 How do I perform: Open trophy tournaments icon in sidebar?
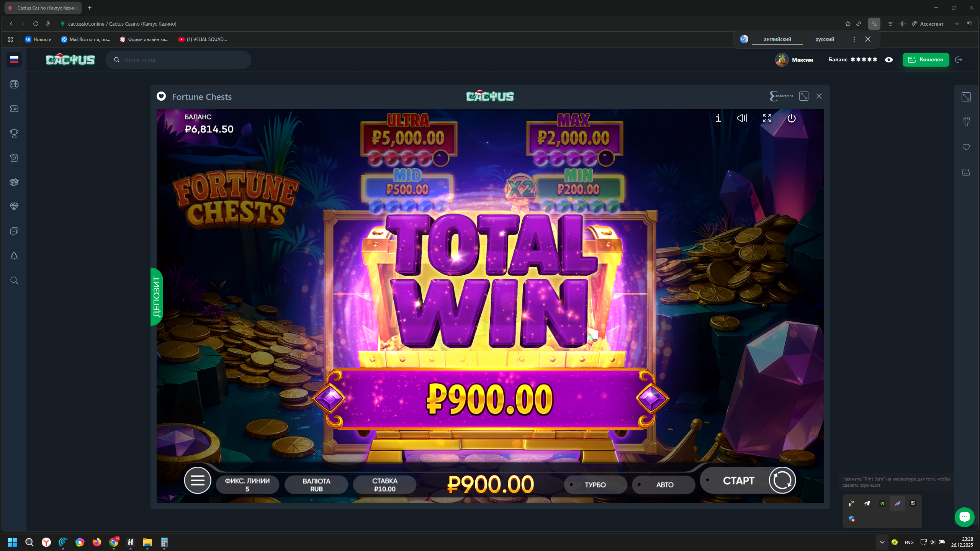14,133
